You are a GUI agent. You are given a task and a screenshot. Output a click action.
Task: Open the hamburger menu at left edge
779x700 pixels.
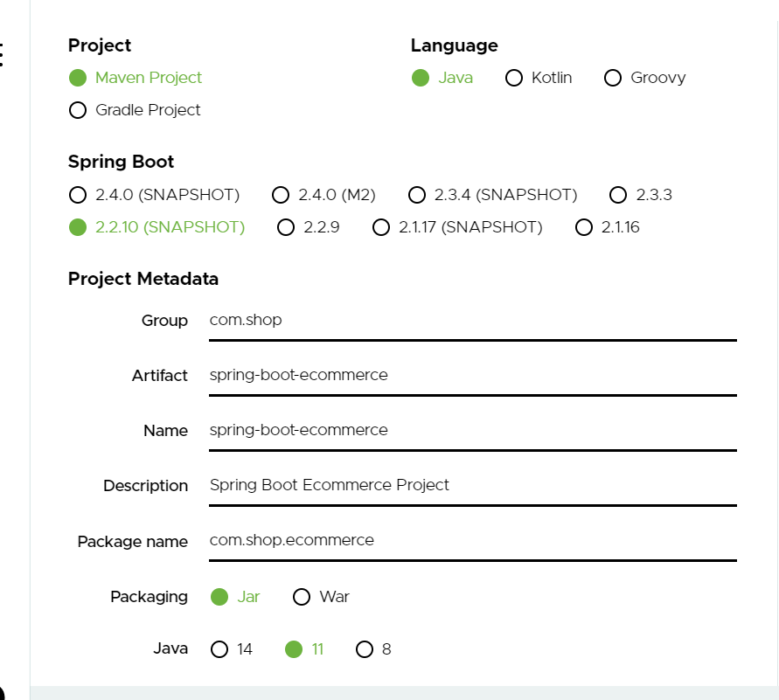pyautogui.click(x=3, y=54)
